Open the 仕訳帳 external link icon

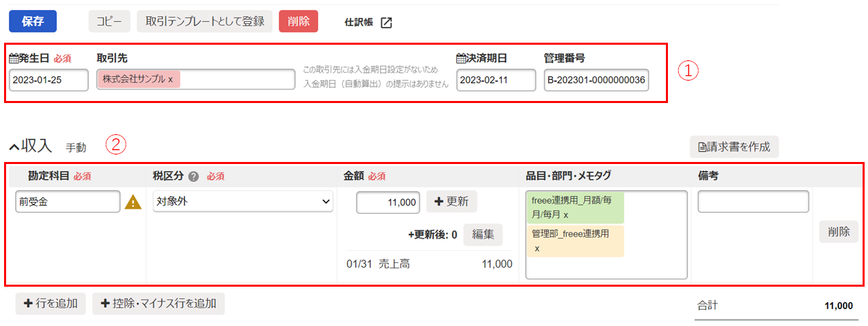point(386,22)
